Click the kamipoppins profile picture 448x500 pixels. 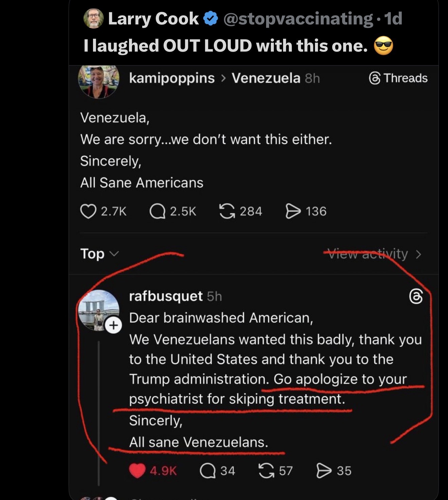click(98, 80)
